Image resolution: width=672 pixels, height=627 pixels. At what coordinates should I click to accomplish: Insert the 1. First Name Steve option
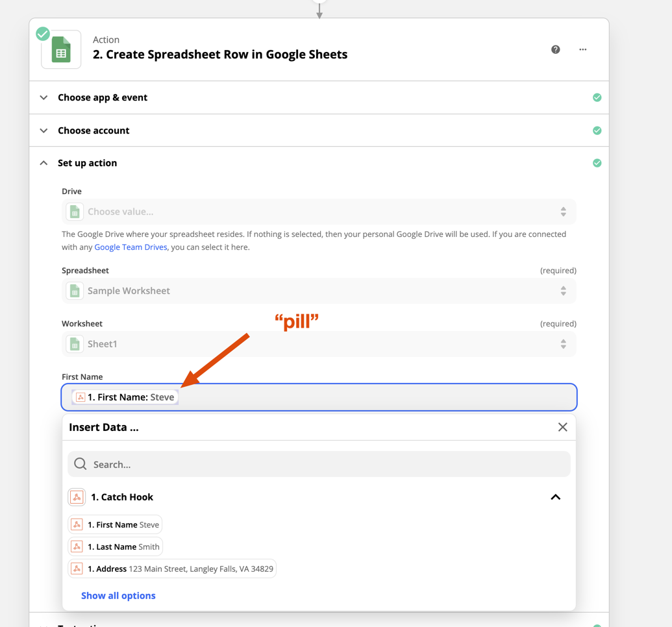[x=115, y=524]
